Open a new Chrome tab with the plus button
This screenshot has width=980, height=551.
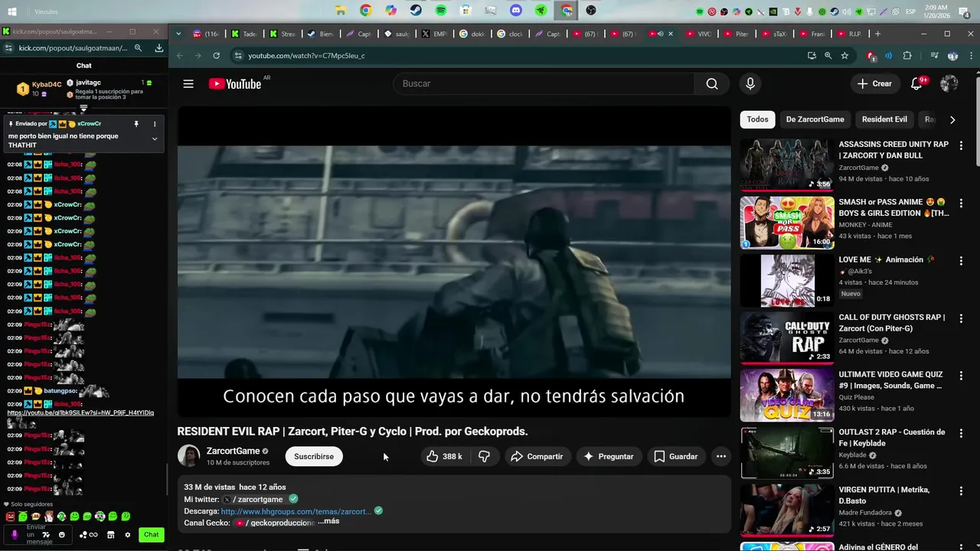pos(877,34)
